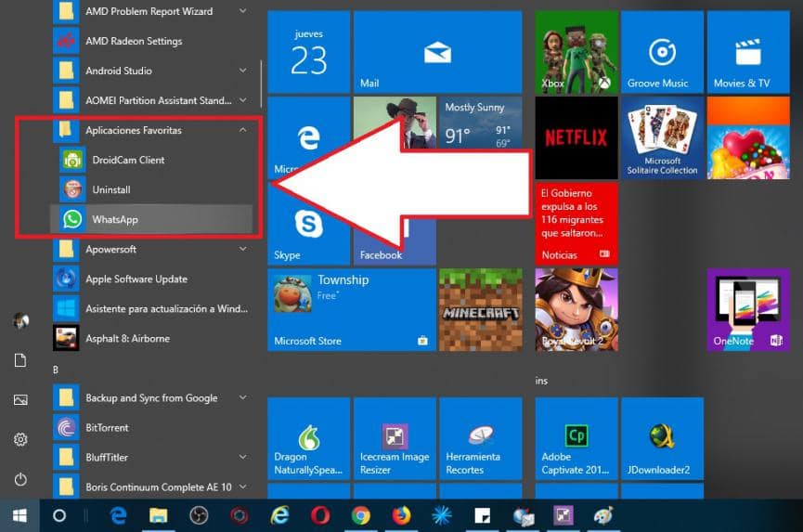Click the 'ins' tile group heading

tap(541, 381)
